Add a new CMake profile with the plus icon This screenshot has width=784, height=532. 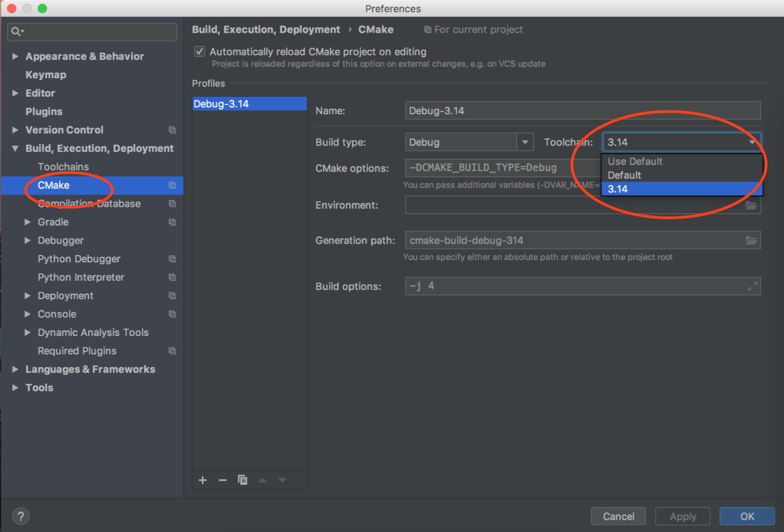point(202,480)
